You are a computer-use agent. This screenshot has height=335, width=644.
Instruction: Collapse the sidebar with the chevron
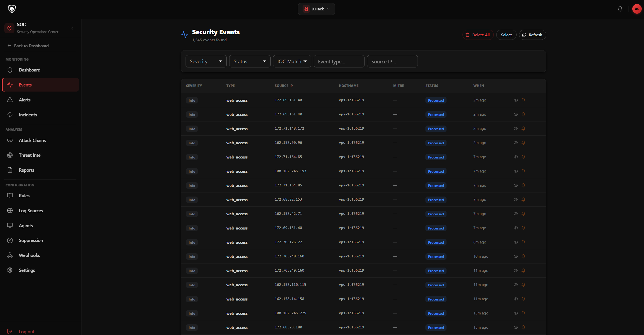72,28
